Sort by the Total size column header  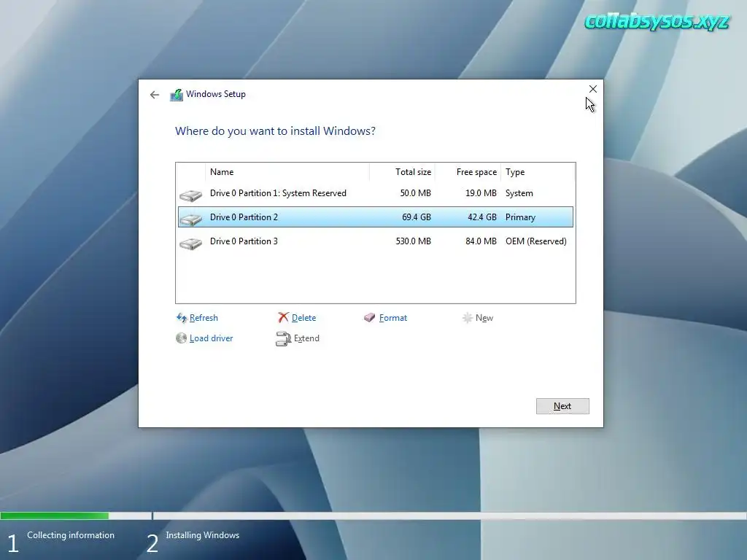(402, 172)
